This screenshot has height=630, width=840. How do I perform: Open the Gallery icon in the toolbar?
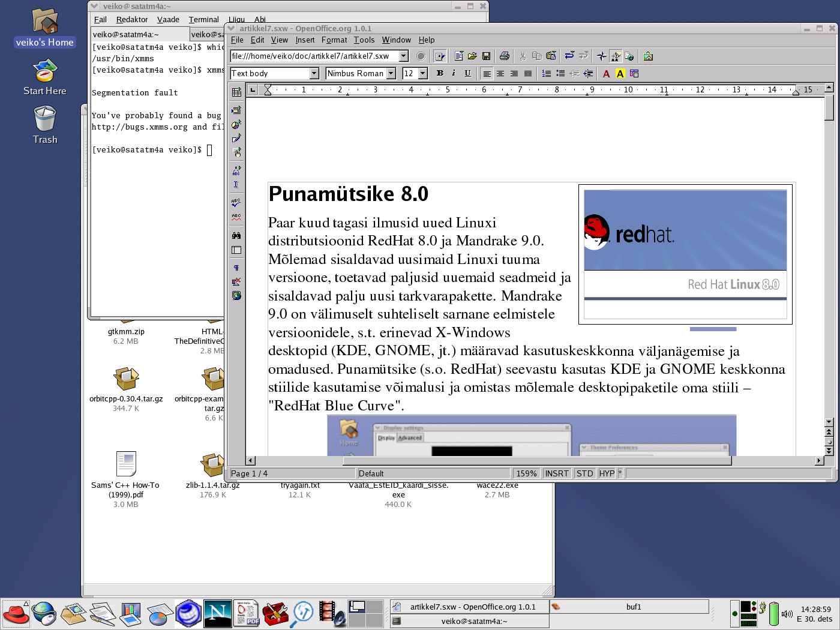[648, 56]
